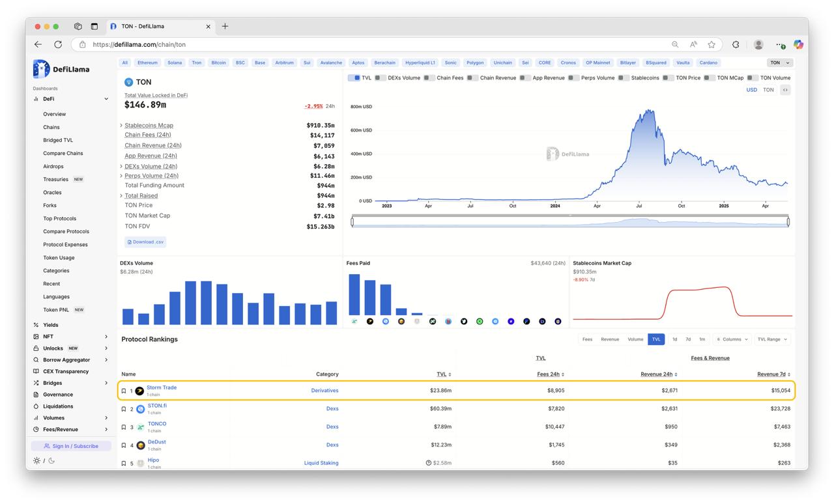Bookmark the STON.fi row

[124, 410]
